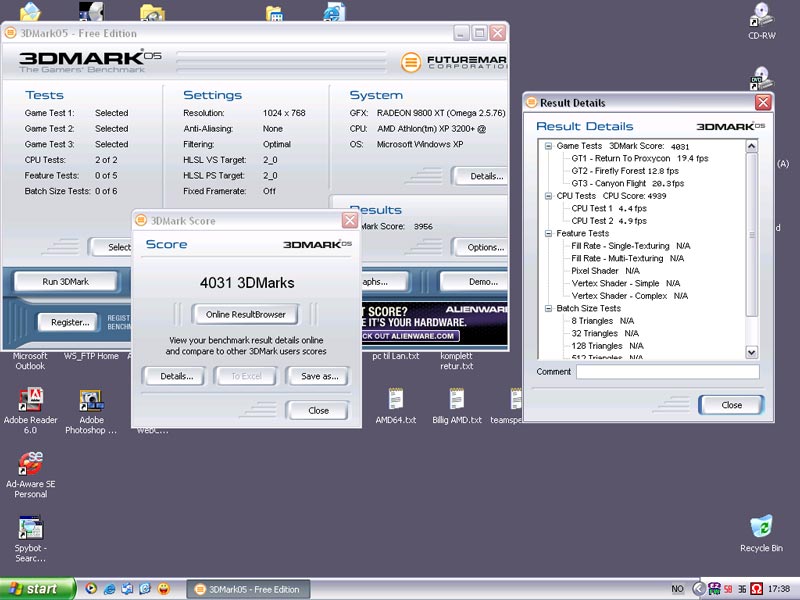Open the Internet Explorer document icon on desktop top

(334, 11)
